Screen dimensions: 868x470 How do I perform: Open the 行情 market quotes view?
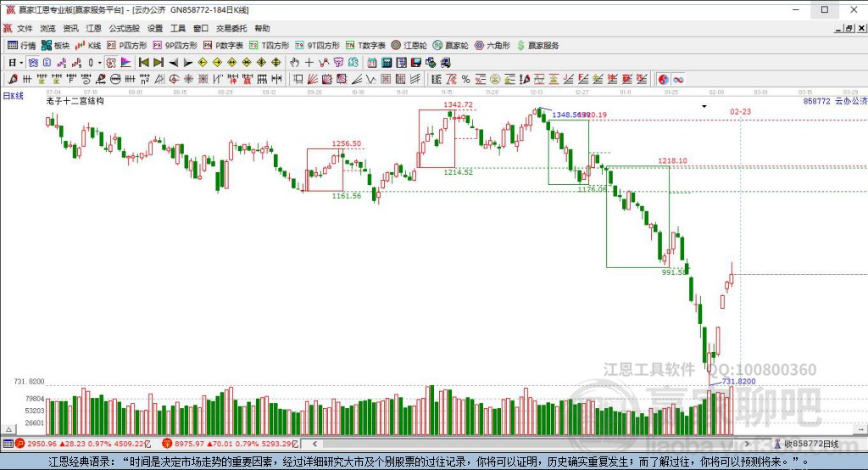[x=21, y=46]
